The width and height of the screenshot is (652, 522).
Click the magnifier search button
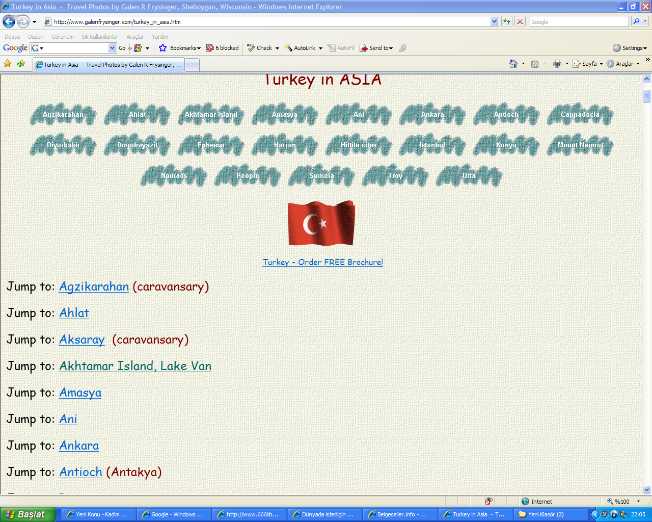coord(636,22)
